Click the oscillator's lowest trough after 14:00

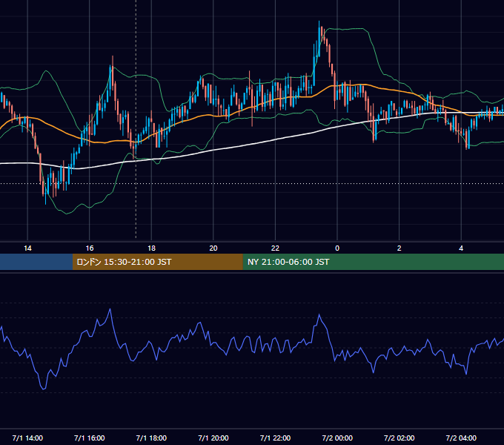(x=44, y=389)
